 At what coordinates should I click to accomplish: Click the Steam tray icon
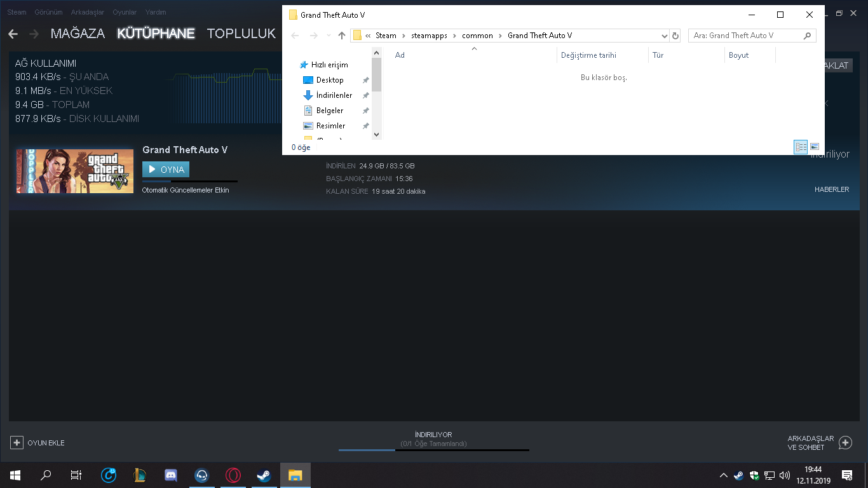738,475
